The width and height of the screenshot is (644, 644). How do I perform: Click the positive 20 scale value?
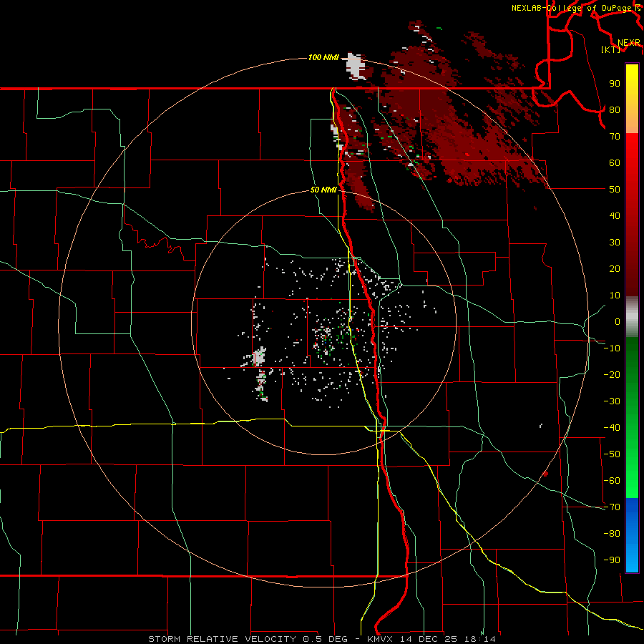615,268
